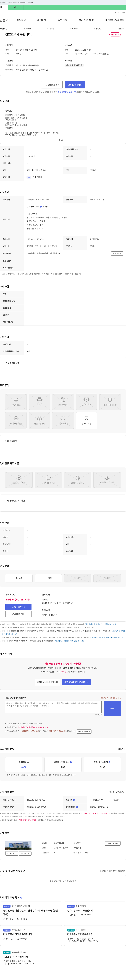This screenshot has height=980, width=126.
Task: Click info icon beside 빅데이터 추천 정보
Action: tap(21, 897)
